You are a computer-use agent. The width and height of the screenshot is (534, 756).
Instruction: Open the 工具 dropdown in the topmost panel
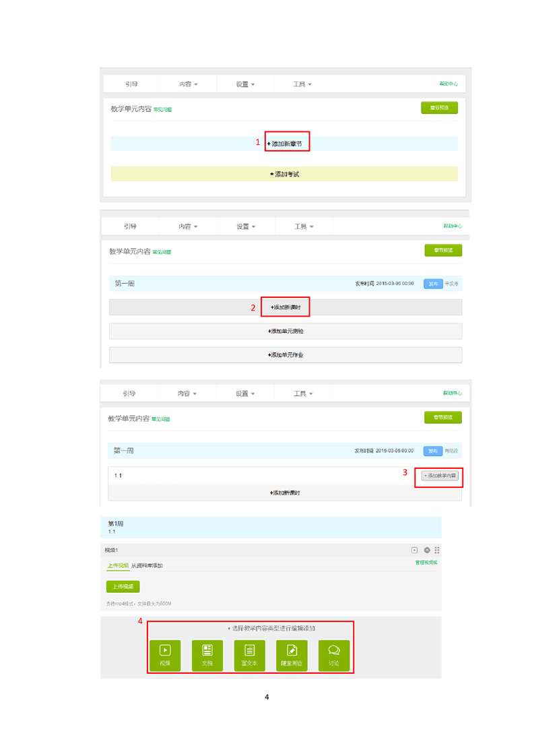[x=302, y=84]
